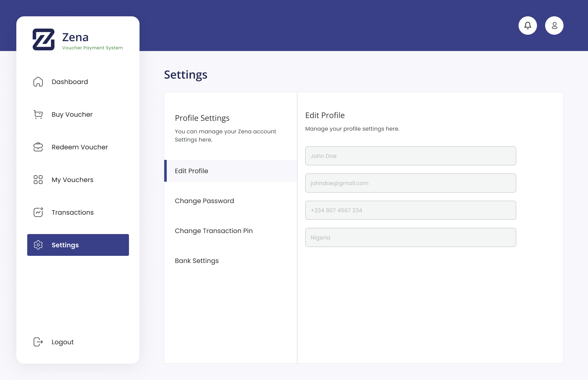Image resolution: width=588 pixels, height=380 pixels.
Task: Click the +234 807 4567 234 phone field
Action: 411,210
